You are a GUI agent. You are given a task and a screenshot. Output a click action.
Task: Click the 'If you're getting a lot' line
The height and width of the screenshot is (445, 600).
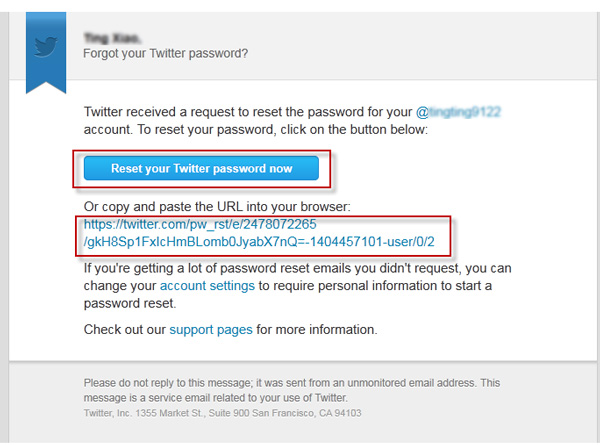coord(298,268)
